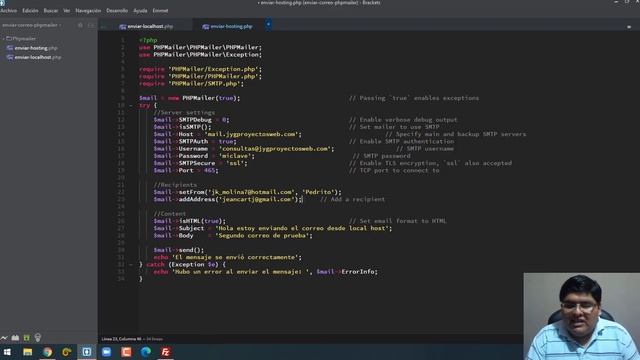Viewport: 640px width, 360px height.
Task: Open the Edición menu
Action: click(30, 11)
